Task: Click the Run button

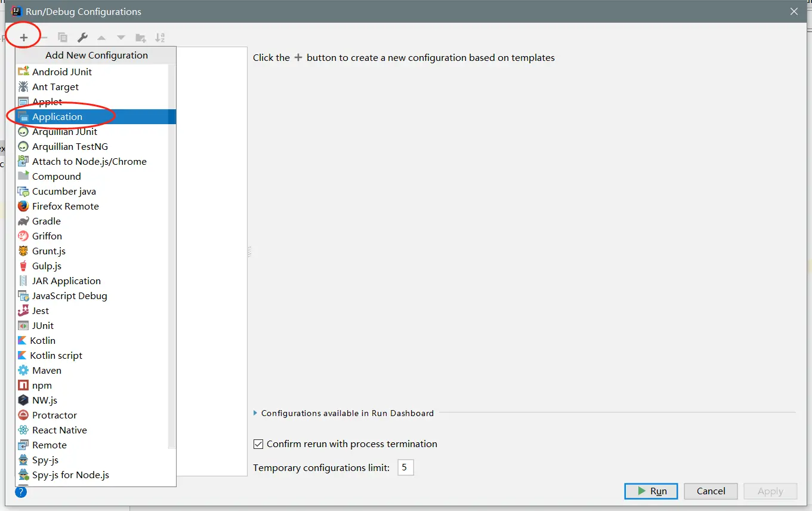Action: (x=651, y=491)
